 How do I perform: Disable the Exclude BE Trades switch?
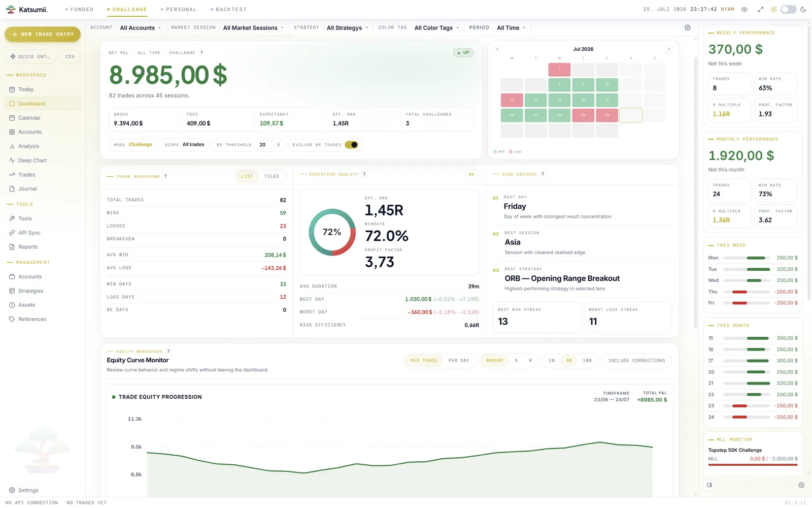click(351, 145)
